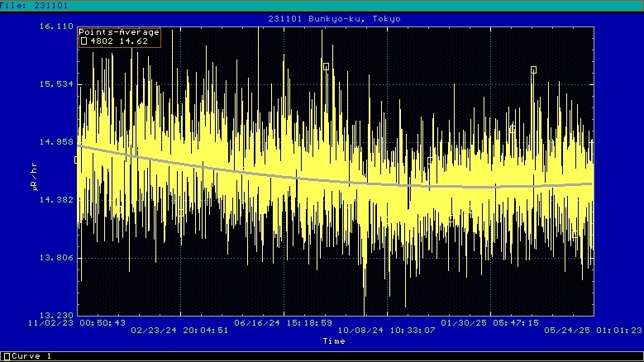Click the Time x-axis label
The width and height of the screenshot is (644, 362).
point(334,341)
